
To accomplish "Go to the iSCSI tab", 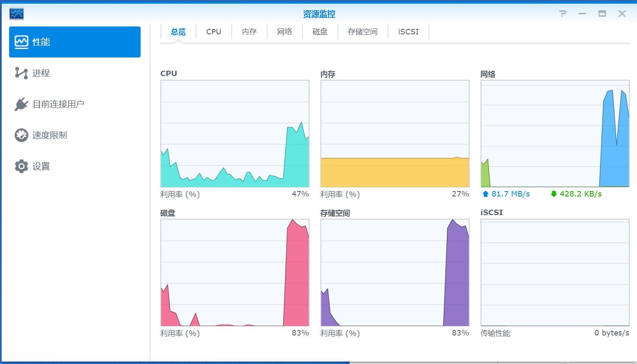I will 408,32.
